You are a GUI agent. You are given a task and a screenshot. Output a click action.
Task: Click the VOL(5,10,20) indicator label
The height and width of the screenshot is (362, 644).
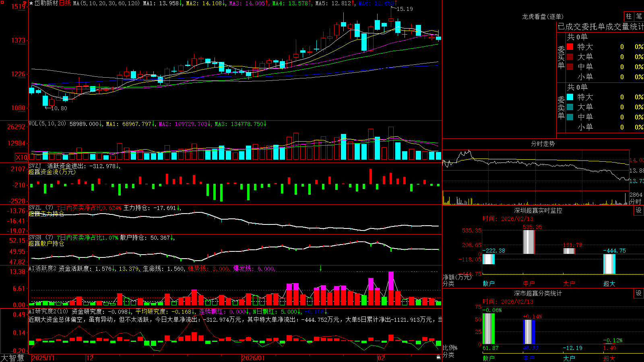click(47, 124)
